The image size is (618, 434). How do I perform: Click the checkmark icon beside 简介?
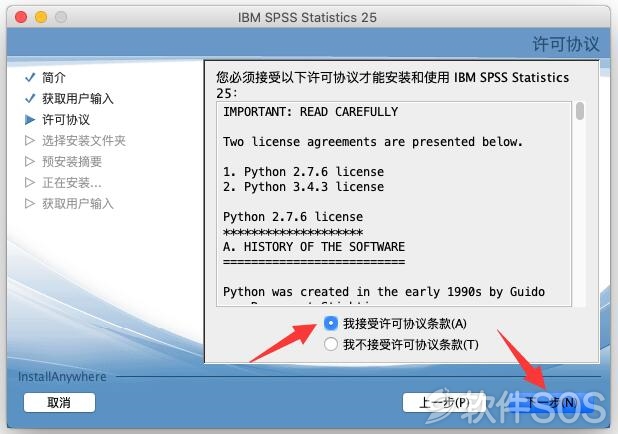pos(30,77)
